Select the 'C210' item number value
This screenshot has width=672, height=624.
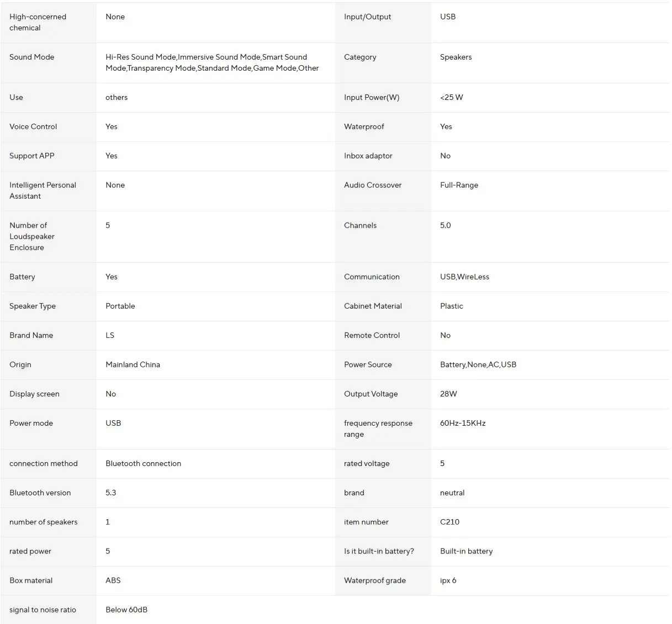click(449, 522)
